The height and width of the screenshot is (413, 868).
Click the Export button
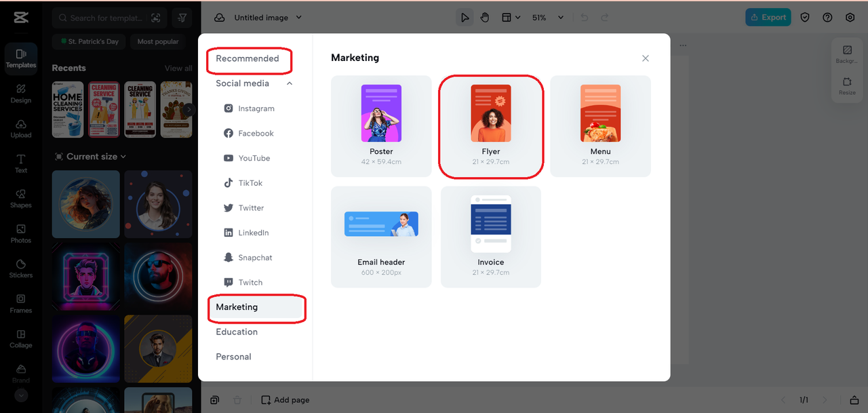point(768,18)
